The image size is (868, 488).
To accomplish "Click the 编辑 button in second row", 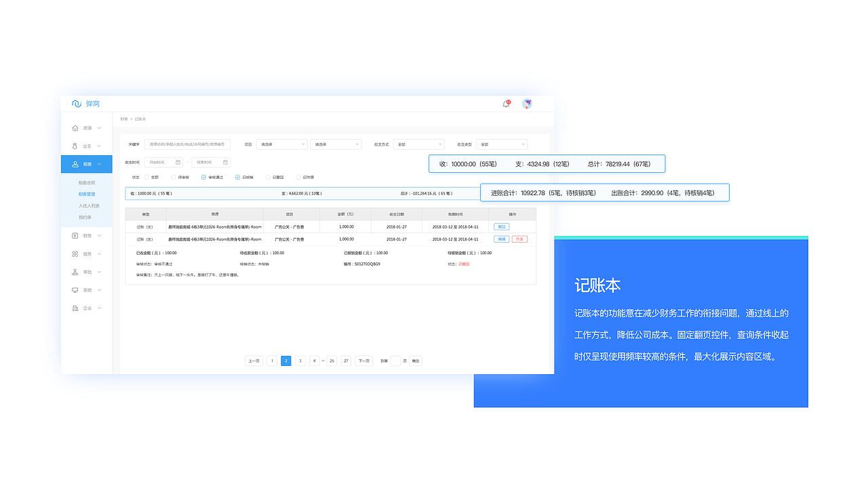I will [501, 239].
